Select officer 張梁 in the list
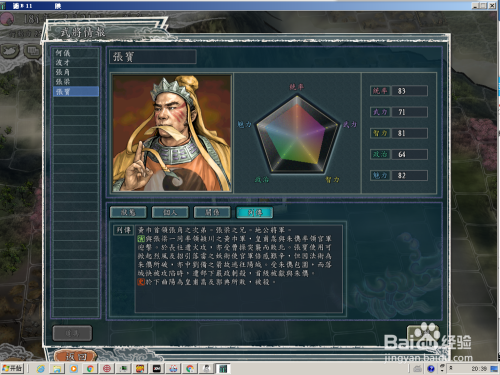This screenshot has width=500, height=375. point(76,82)
